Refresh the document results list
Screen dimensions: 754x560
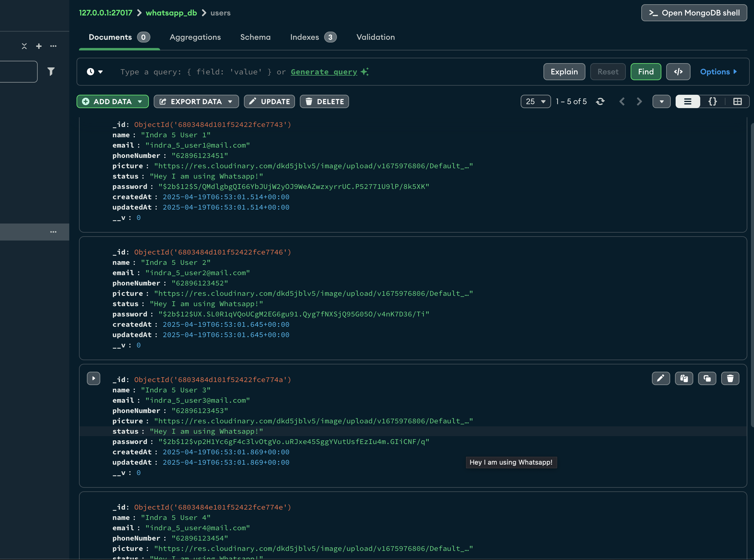pos(600,101)
